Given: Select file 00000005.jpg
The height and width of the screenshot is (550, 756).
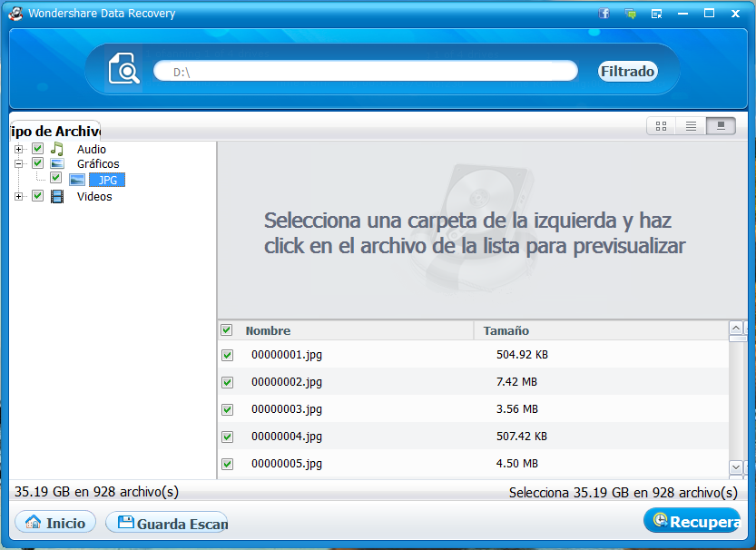Looking at the screenshot, I should [287, 464].
